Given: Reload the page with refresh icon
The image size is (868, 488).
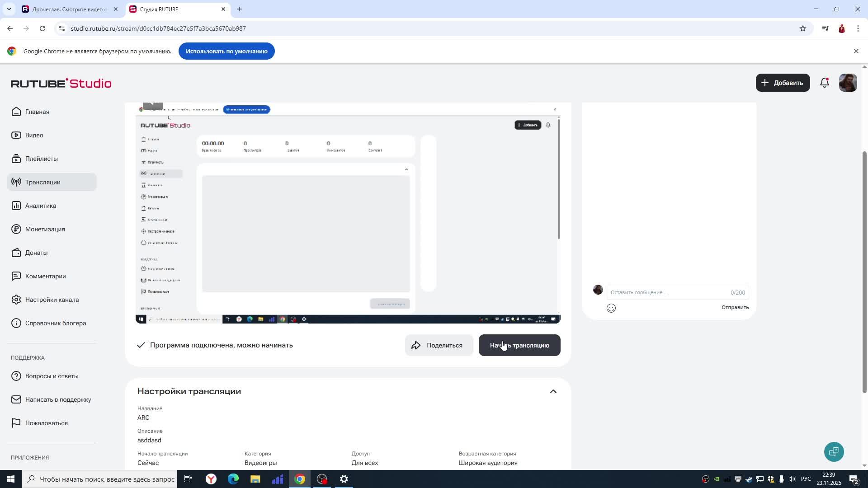Looking at the screenshot, I should [x=42, y=28].
